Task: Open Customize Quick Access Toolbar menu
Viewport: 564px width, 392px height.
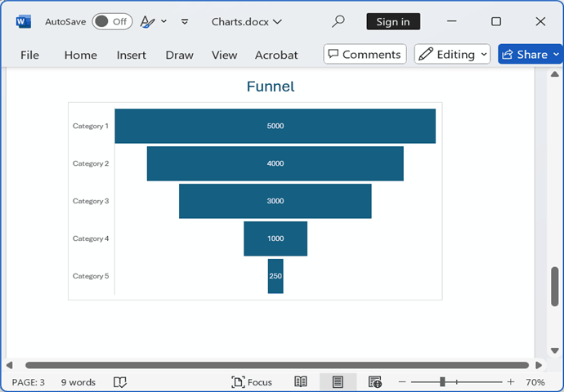Action: point(185,22)
